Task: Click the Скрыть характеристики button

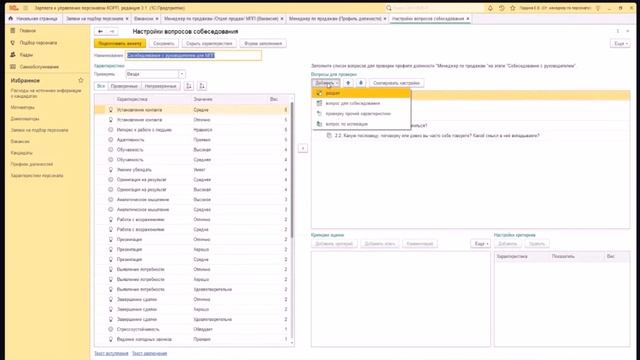Action: click(x=209, y=43)
